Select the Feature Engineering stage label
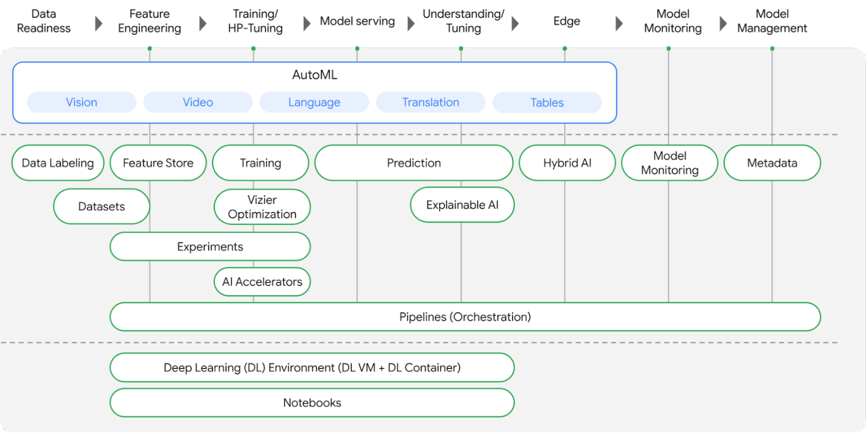The height and width of the screenshot is (434, 868). (150, 21)
